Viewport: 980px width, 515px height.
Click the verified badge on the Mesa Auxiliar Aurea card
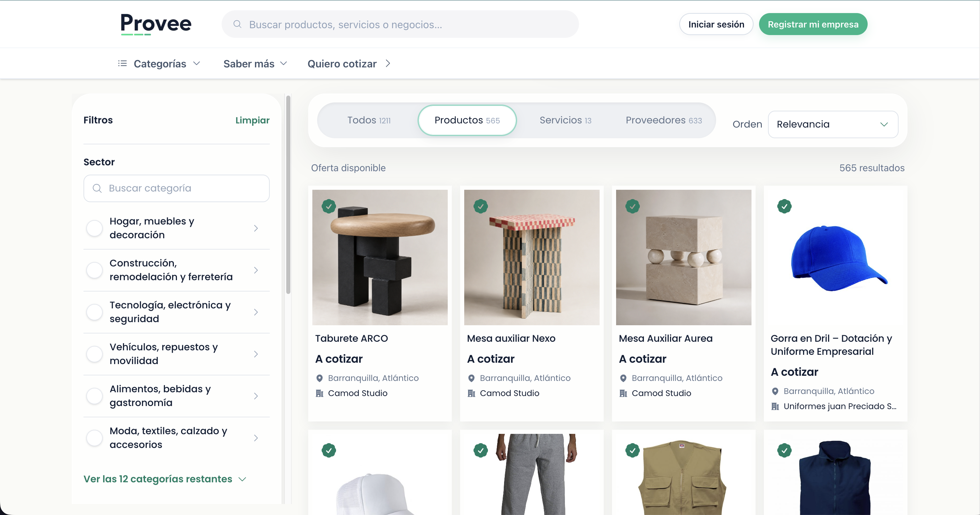[632, 206]
